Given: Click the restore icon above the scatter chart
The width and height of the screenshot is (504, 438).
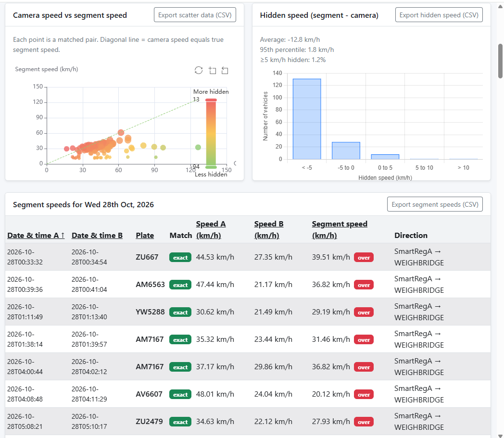Looking at the screenshot, I should click(199, 70).
